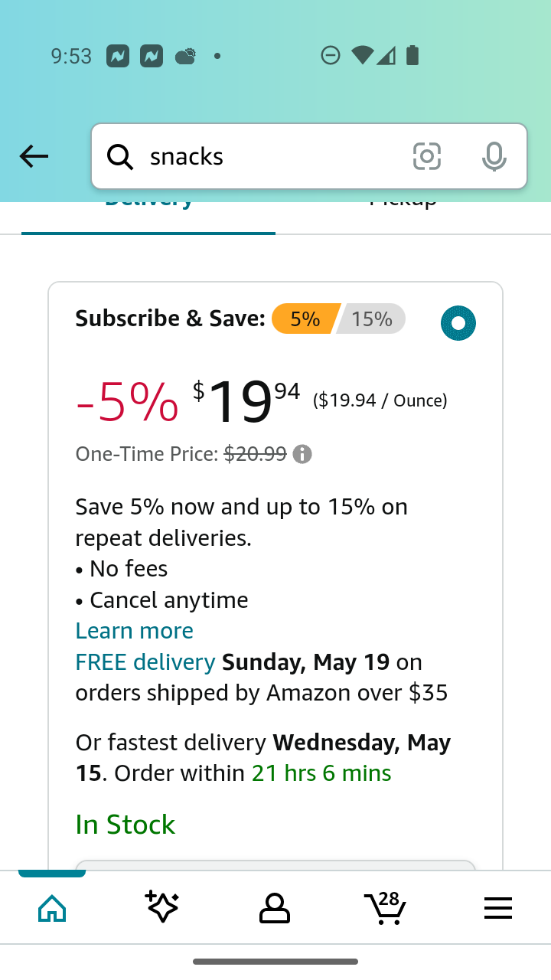Screen dimensions: 551x980
Task: Open the sparkle AI assistant icon
Action: 162,907
